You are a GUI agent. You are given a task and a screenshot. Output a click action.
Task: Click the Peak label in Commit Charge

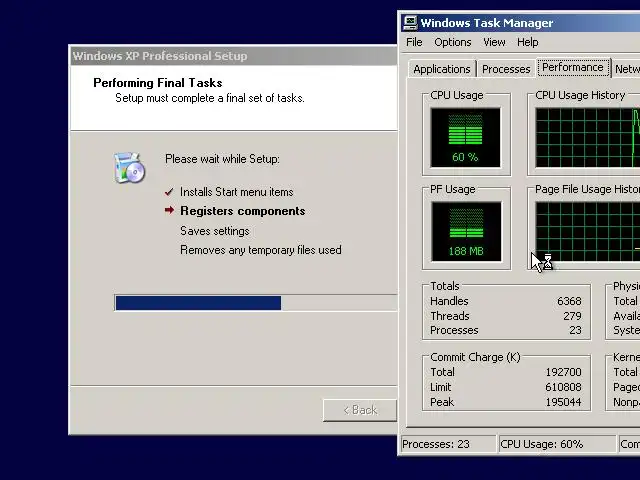click(442, 402)
